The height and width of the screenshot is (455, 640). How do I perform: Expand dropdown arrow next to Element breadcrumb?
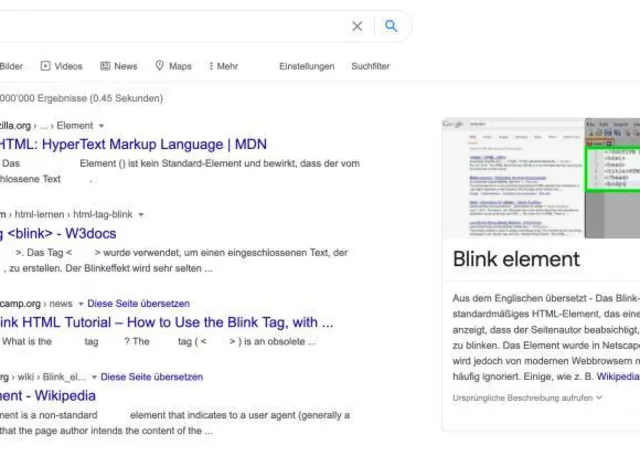[x=102, y=126]
